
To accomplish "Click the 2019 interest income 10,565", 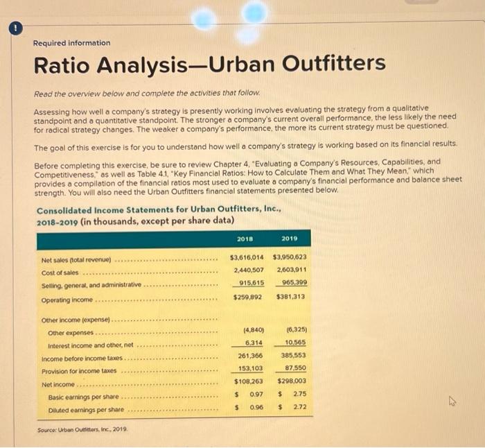I will [295, 342].
